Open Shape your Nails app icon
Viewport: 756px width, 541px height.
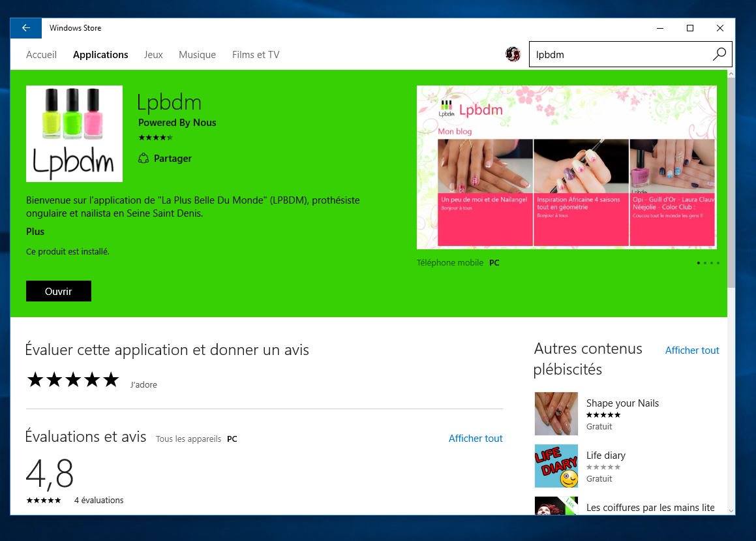[x=556, y=414]
